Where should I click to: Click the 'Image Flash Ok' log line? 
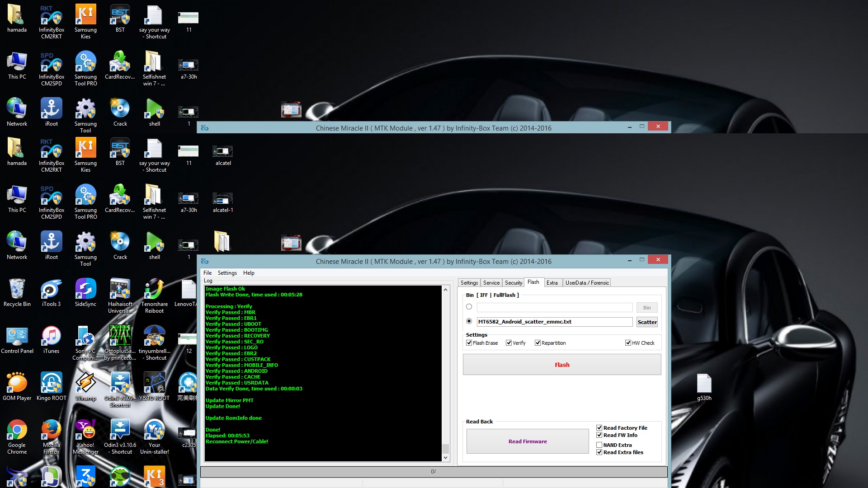225,289
